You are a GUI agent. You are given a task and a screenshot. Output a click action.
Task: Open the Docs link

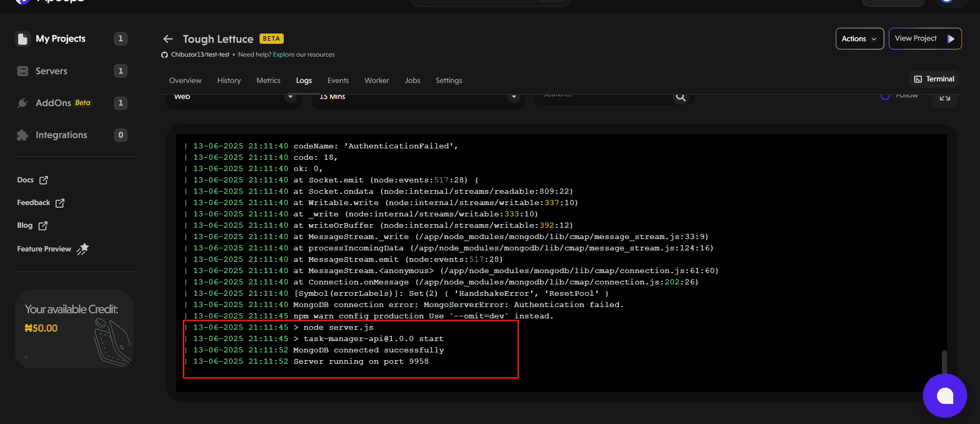pyautogui.click(x=32, y=180)
